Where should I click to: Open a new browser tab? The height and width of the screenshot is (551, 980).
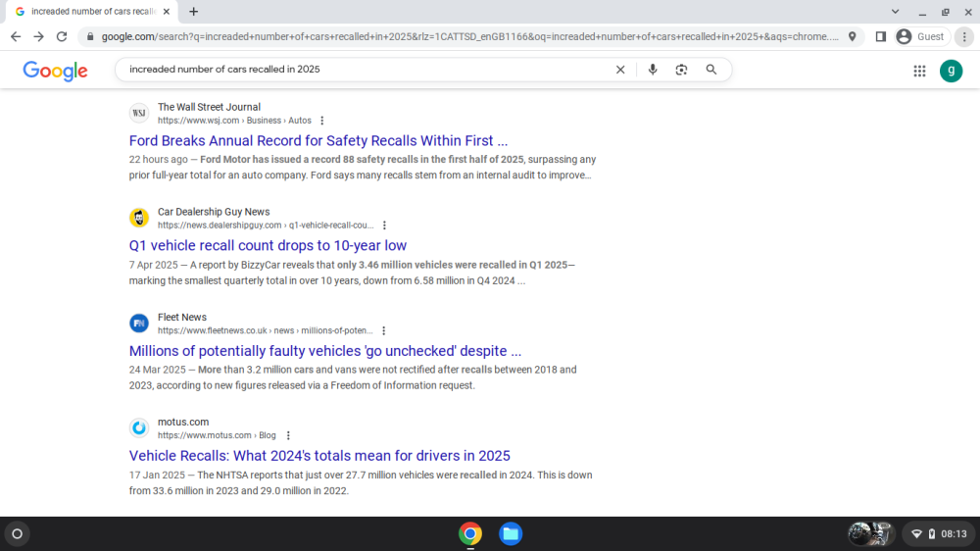pyautogui.click(x=194, y=11)
